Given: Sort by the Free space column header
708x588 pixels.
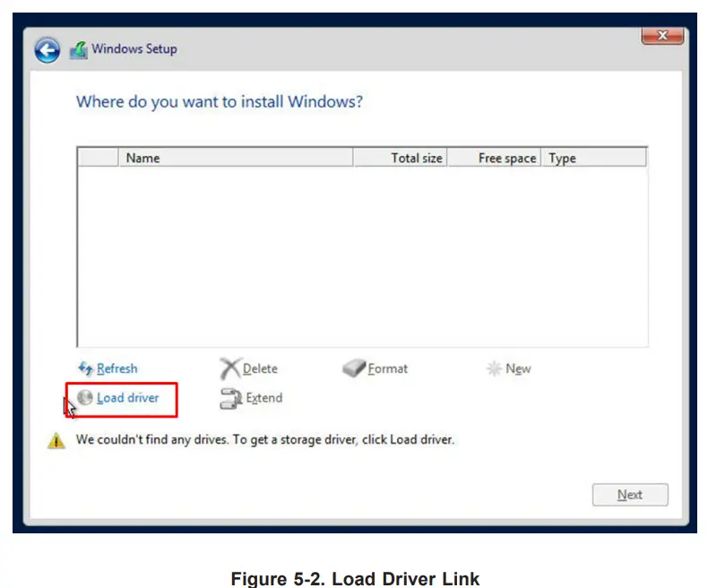Looking at the screenshot, I should click(x=494, y=158).
